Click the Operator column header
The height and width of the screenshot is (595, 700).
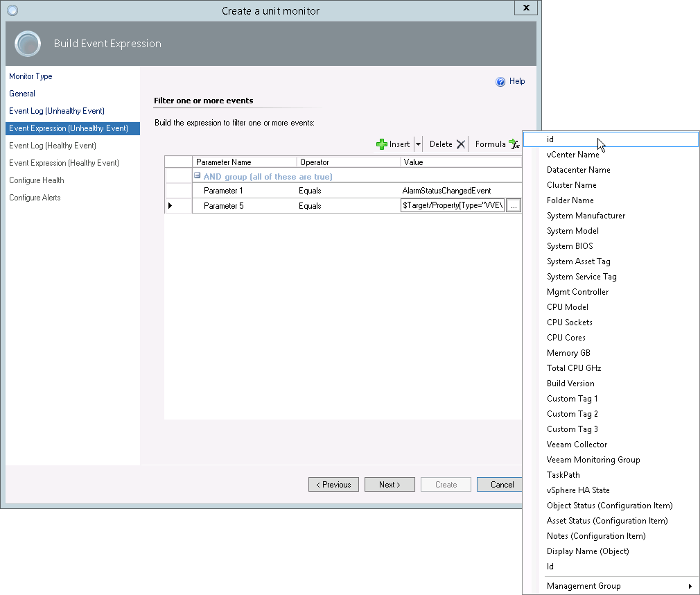(x=348, y=162)
